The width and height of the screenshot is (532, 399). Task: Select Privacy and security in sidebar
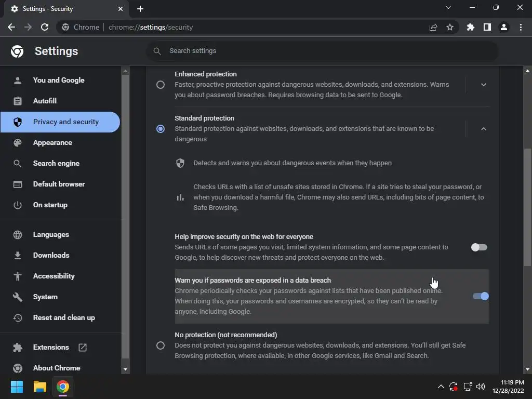[60, 122]
